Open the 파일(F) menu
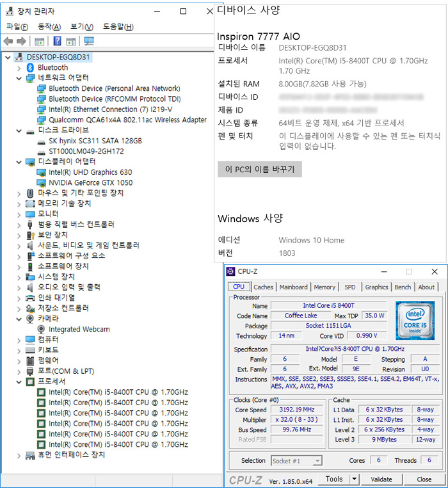 point(17,27)
